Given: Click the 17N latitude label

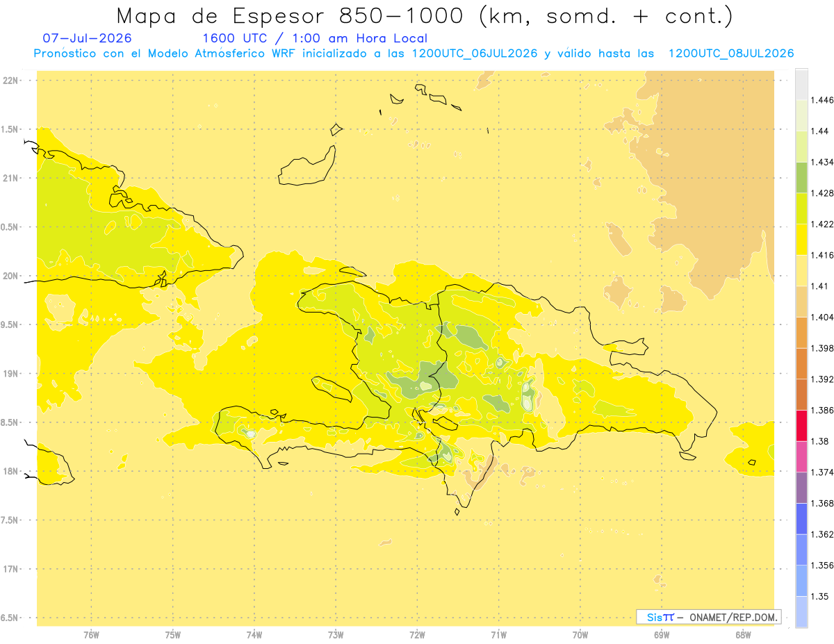Looking at the screenshot, I should 11,569.
